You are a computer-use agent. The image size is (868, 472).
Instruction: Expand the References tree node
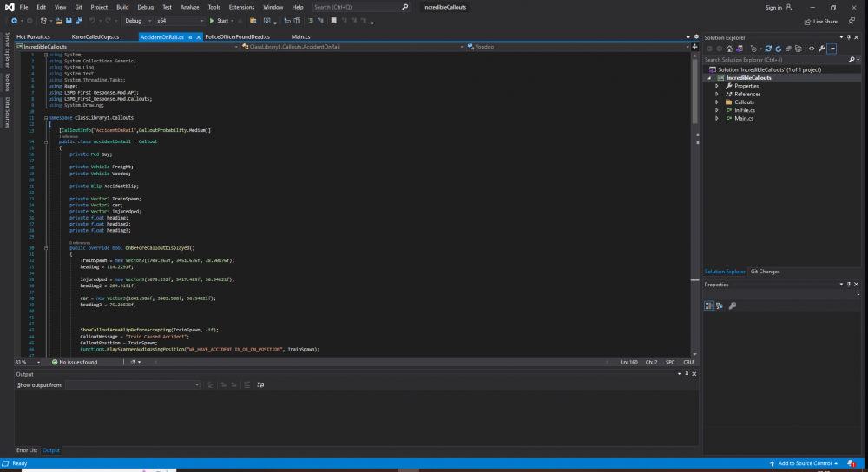[717, 94]
